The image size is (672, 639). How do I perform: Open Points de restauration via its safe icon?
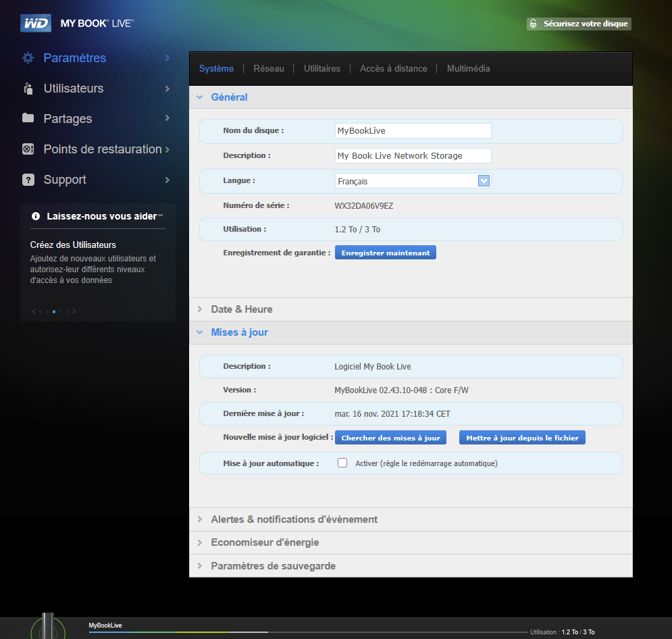pyautogui.click(x=28, y=149)
